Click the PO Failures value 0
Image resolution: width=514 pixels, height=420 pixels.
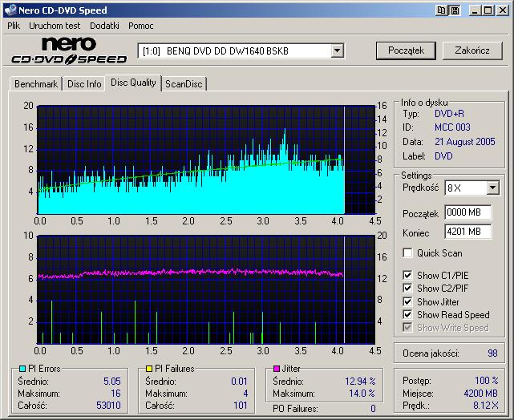(373, 409)
